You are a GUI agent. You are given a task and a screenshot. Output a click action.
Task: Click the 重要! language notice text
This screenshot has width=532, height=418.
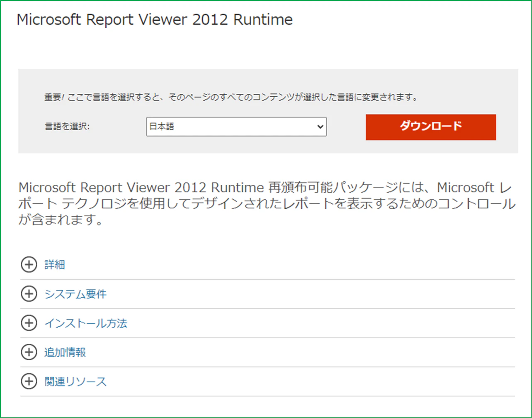point(231,98)
